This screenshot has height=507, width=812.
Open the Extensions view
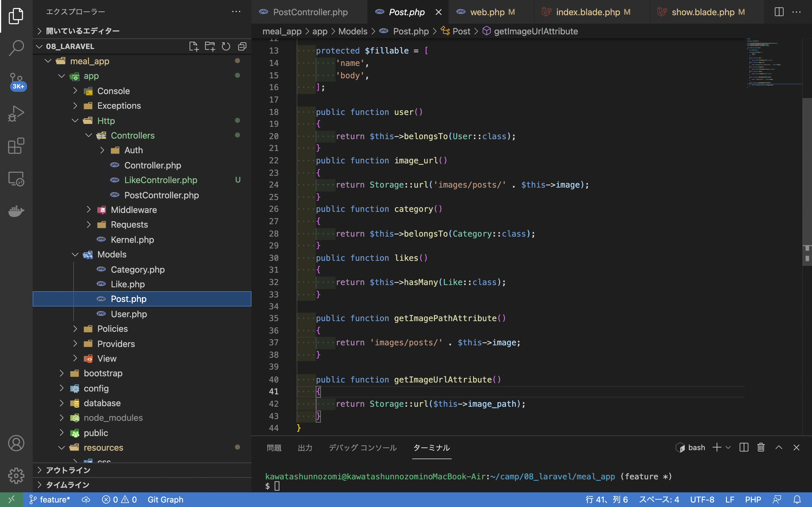coord(16,146)
